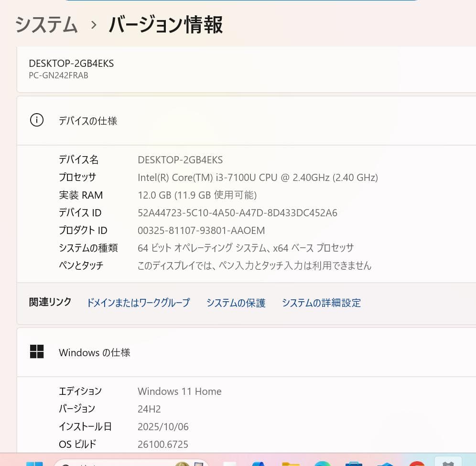
Task: Click the info icon beside デバイスの仕様
Action: pyautogui.click(x=37, y=120)
